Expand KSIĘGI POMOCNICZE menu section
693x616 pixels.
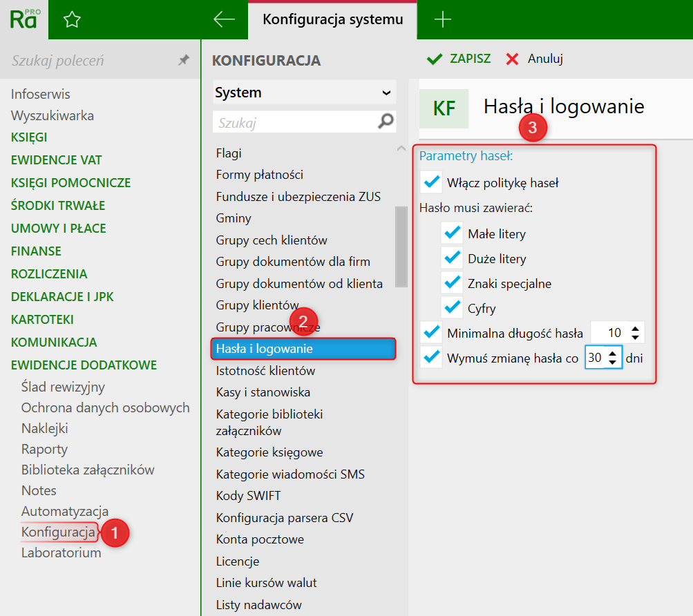(x=70, y=183)
